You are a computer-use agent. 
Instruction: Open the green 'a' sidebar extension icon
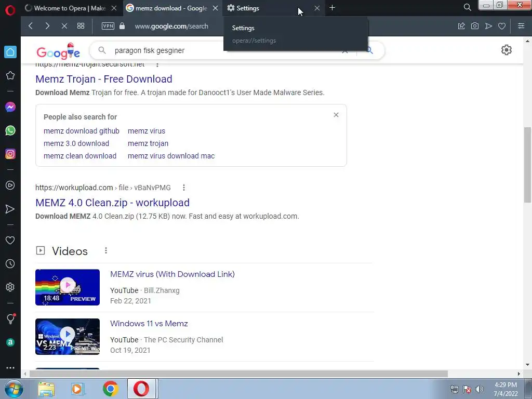click(10, 342)
